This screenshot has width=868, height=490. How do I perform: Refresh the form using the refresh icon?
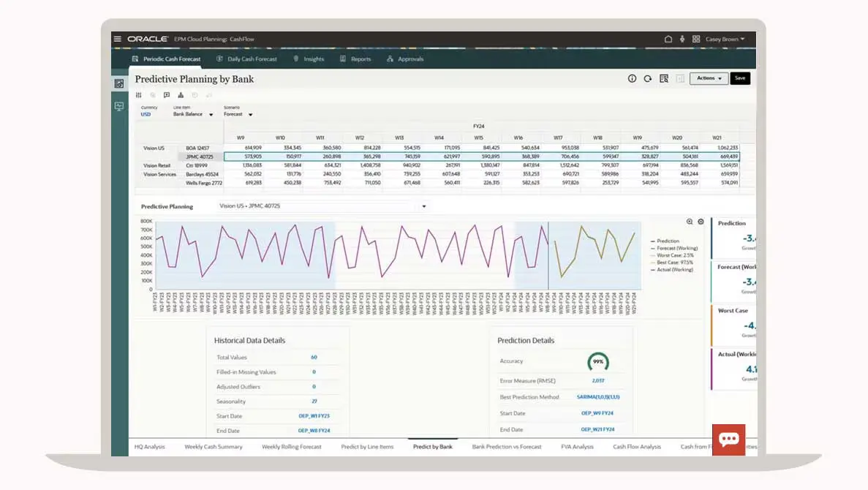[x=646, y=78]
